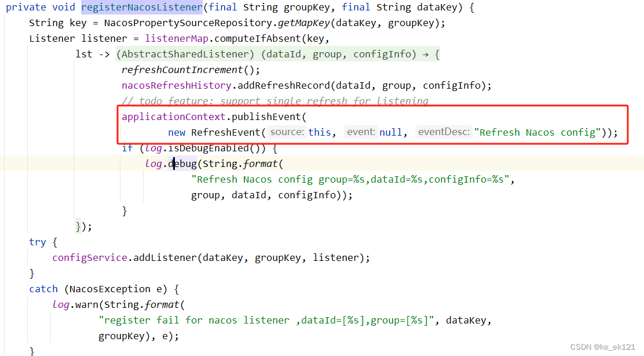Click the debug method on log
This screenshot has height=356, width=644.
click(182, 164)
